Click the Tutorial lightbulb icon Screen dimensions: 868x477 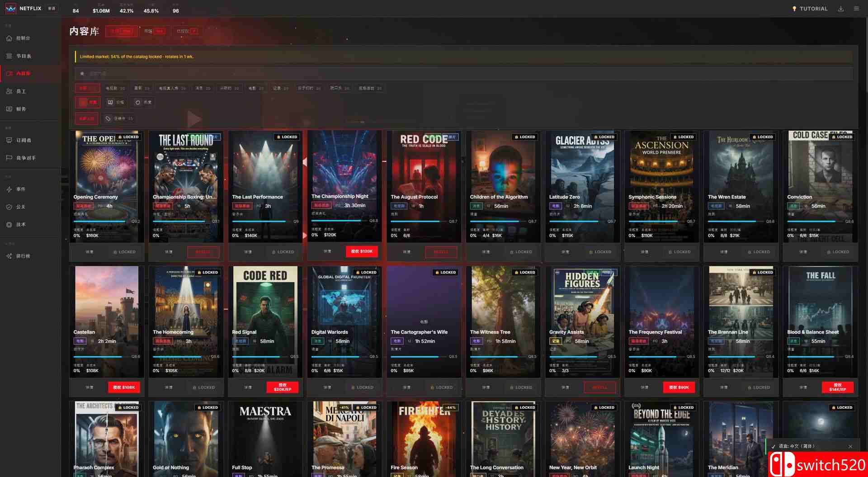point(794,9)
